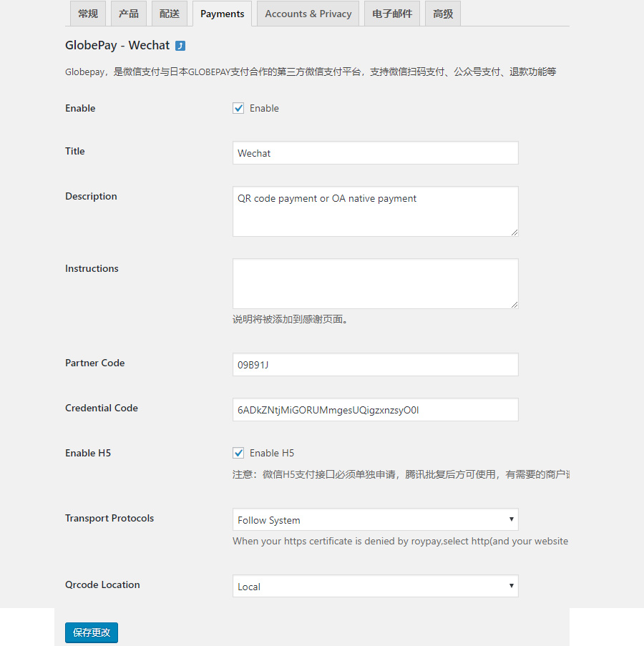Focus the Description text area
The image size is (644, 646).
point(376,211)
